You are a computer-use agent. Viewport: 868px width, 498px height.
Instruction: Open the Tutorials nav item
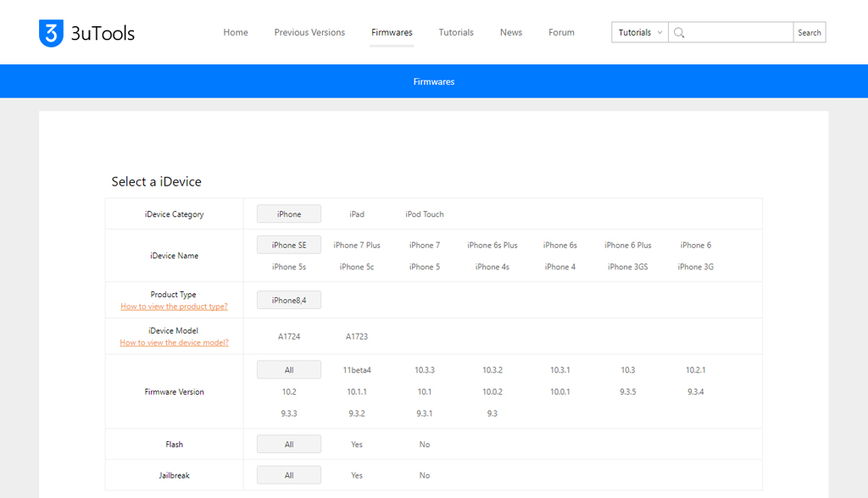pos(456,33)
